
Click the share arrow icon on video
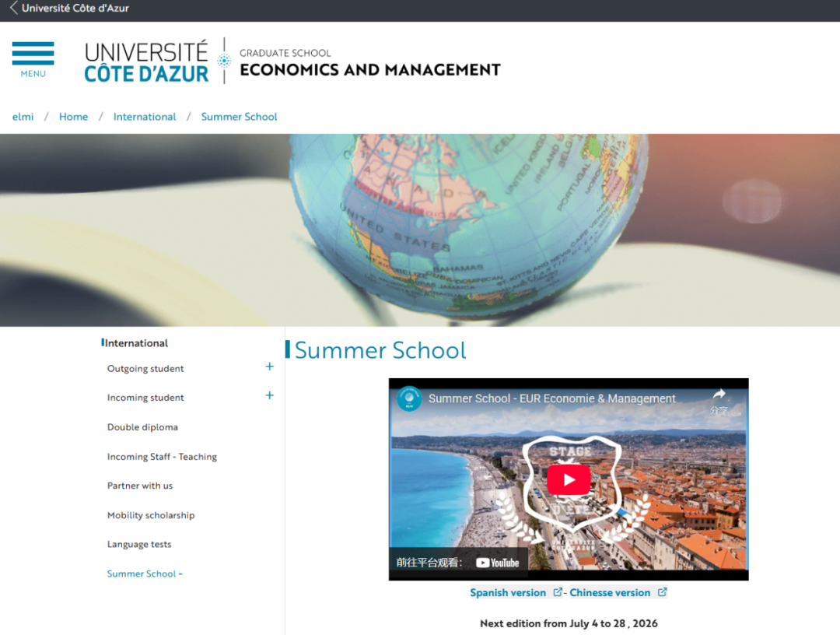[719, 395]
